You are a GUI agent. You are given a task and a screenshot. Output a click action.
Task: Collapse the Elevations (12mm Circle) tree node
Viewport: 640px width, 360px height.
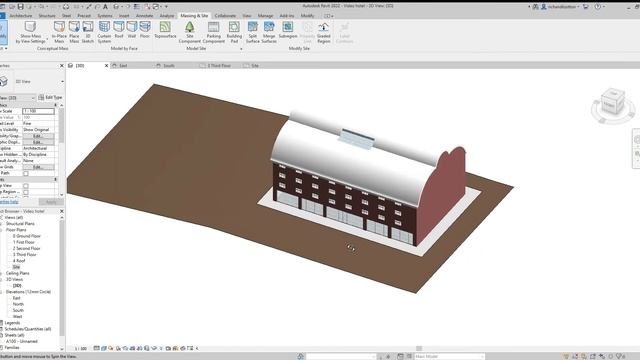2,292
